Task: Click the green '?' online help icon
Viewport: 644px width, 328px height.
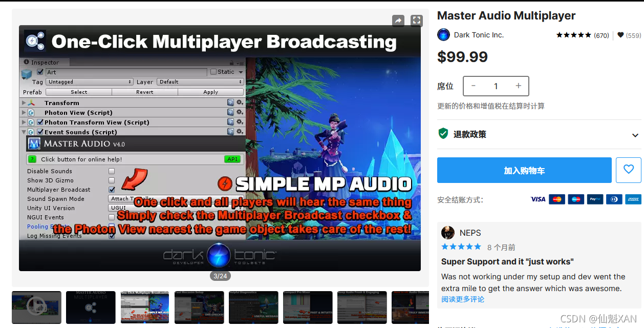Action: [32, 159]
